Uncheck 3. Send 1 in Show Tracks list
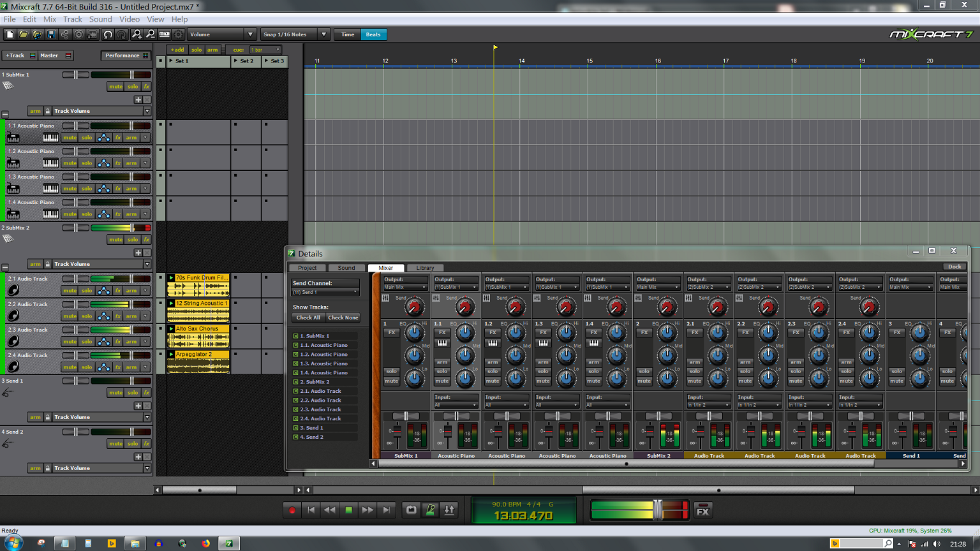 point(296,428)
